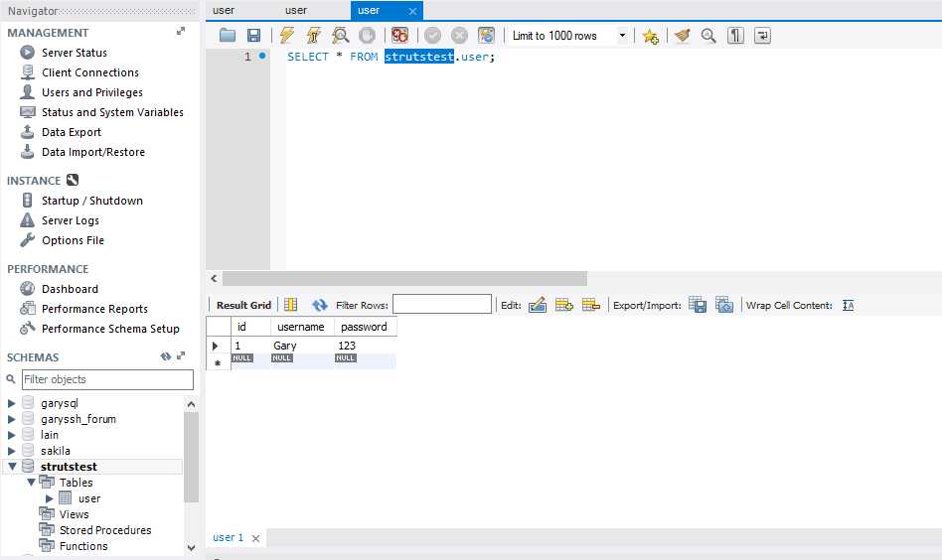Open Client Connections

pyautogui.click(x=90, y=72)
